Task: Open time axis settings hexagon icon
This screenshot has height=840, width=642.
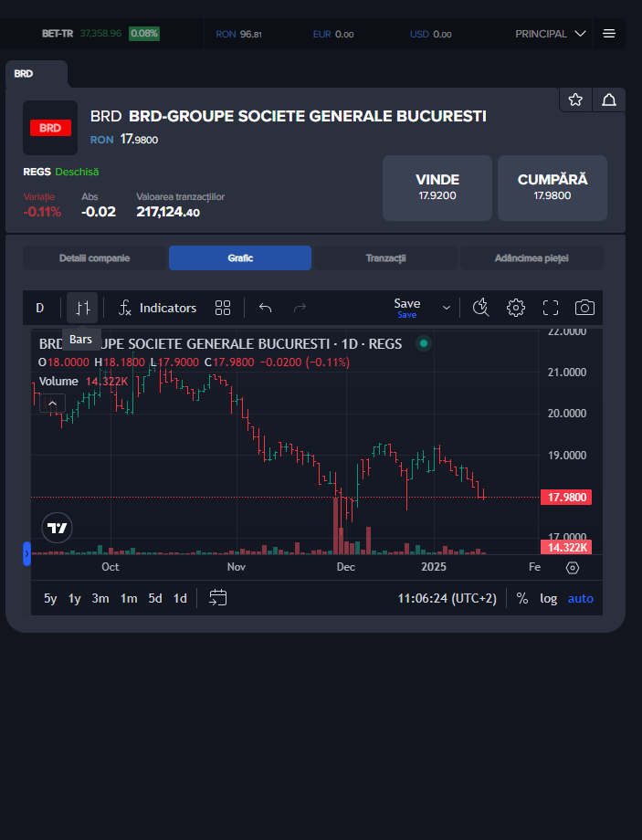Action: coord(573,568)
